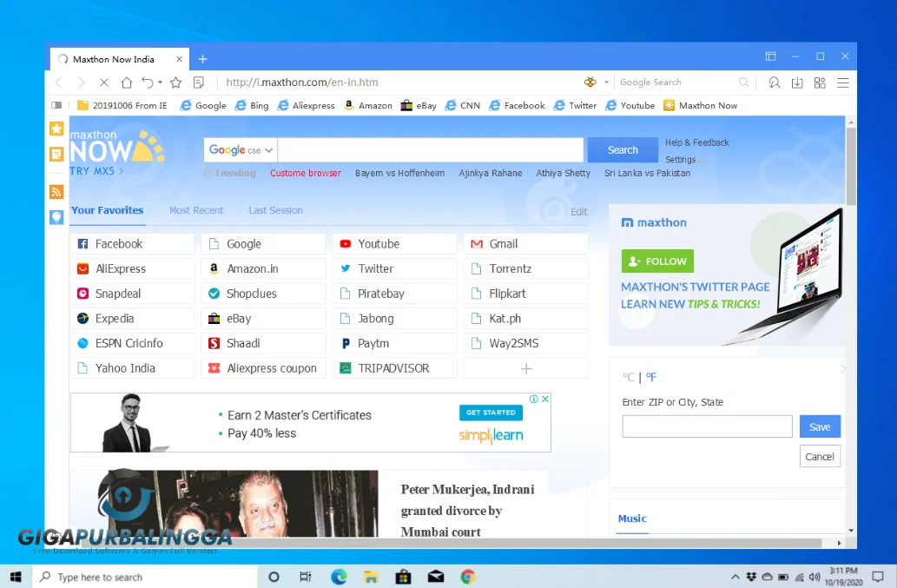
Task: Open the extensions grid icon on toolbar
Action: 819,81
